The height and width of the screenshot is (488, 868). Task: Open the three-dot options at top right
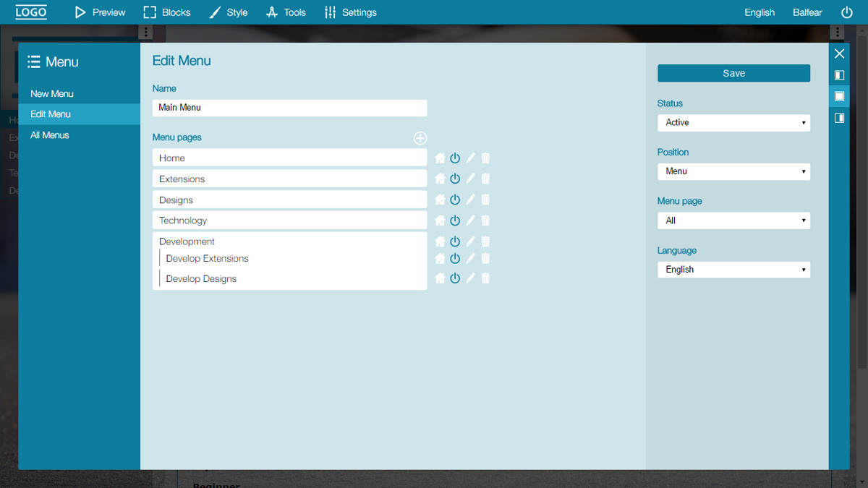[x=837, y=33]
